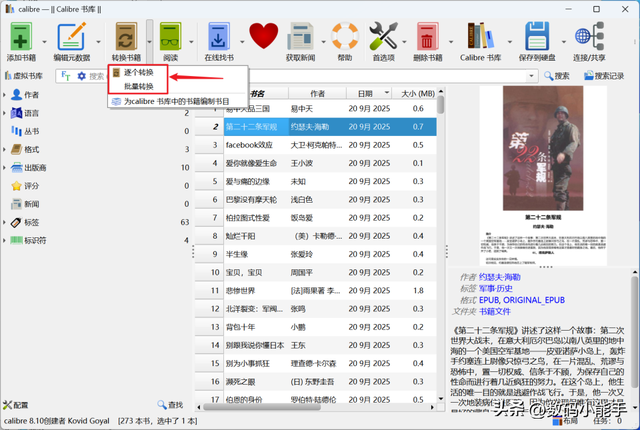Click the red heart donate icon
The width and height of the screenshot is (640, 430).
click(264, 36)
